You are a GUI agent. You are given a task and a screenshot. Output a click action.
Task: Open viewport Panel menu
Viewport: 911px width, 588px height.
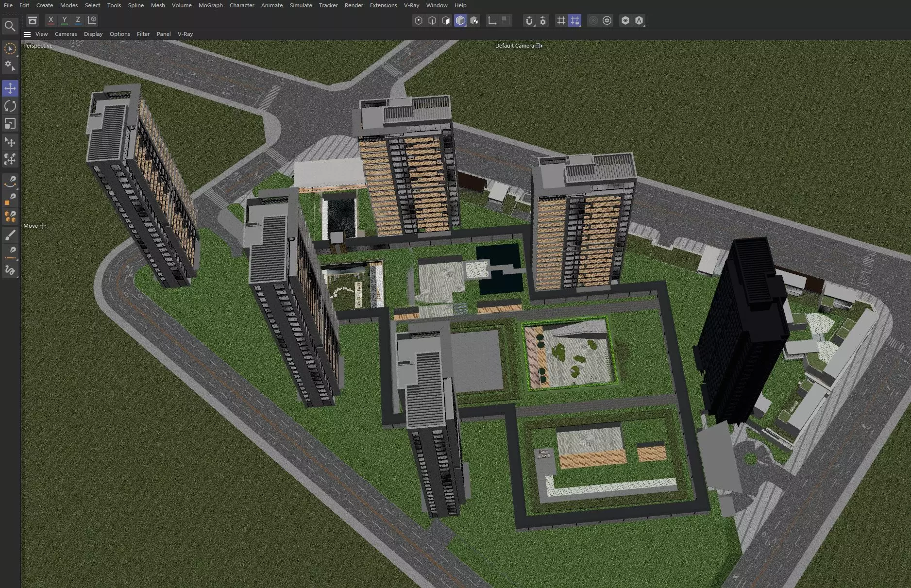[164, 34]
